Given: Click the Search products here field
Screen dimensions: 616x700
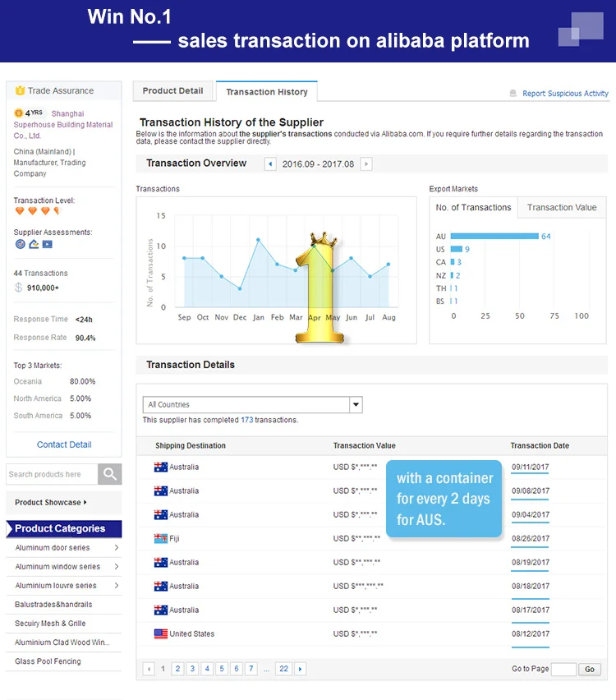Looking at the screenshot, I should (x=53, y=474).
